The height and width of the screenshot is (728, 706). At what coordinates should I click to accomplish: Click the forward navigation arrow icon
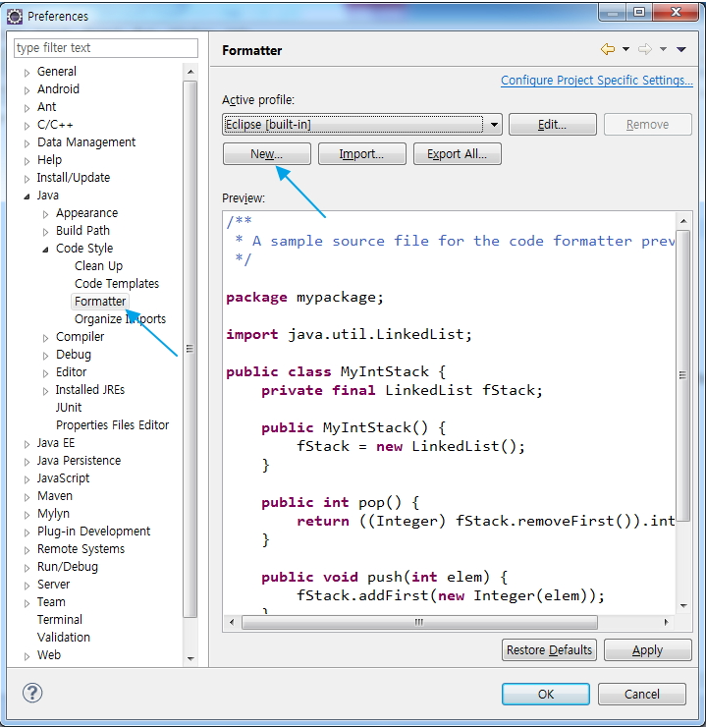pyautogui.click(x=645, y=49)
